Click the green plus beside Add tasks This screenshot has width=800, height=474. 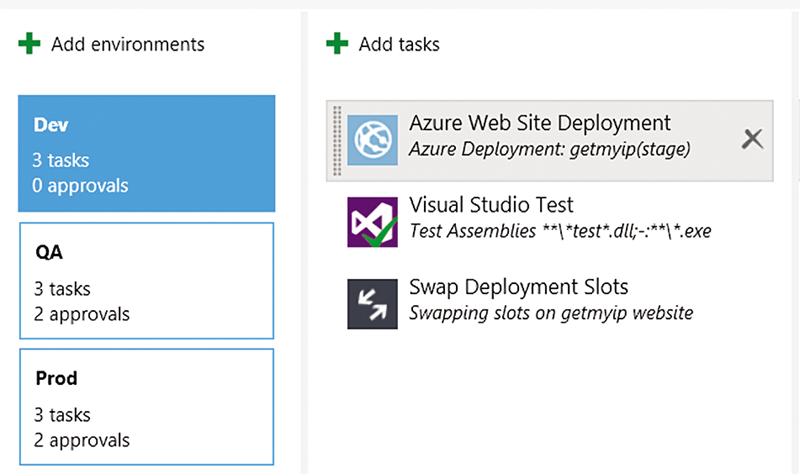tap(337, 43)
